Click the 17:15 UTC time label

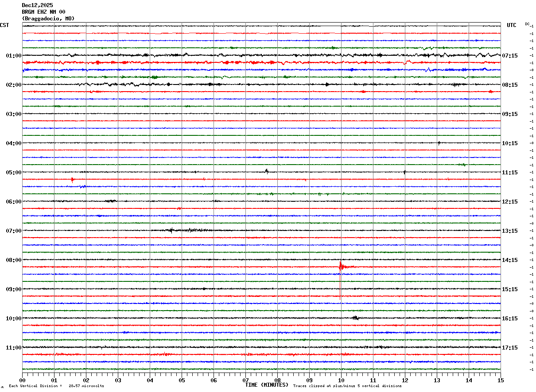point(510,348)
